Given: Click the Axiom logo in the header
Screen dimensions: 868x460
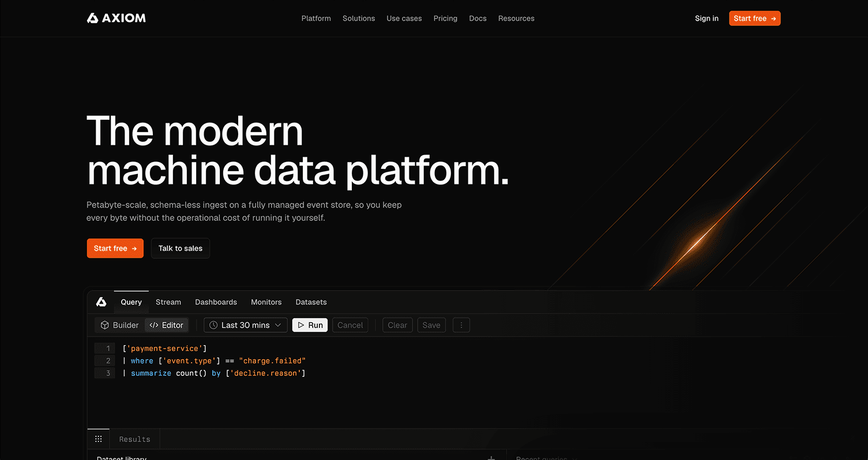Looking at the screenshot, I should coord(116,18).
